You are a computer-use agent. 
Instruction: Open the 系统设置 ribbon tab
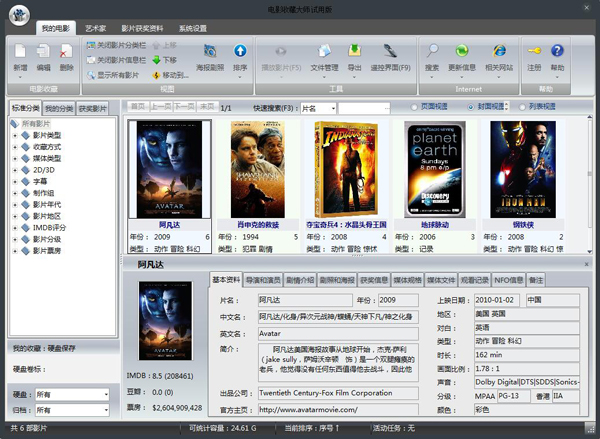click(x=193, y=28)
